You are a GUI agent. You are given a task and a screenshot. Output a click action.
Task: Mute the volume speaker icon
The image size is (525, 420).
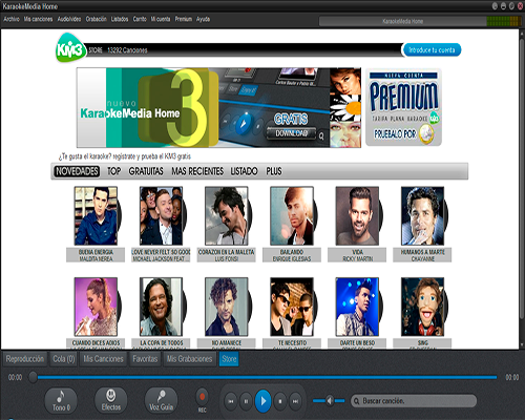(x=330, y=400)
